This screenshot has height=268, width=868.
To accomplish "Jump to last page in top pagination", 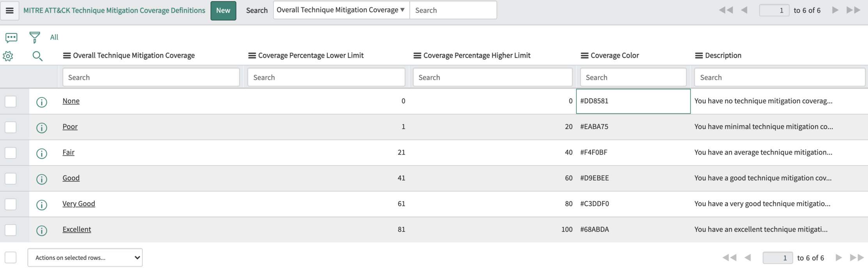I will 853,10.
